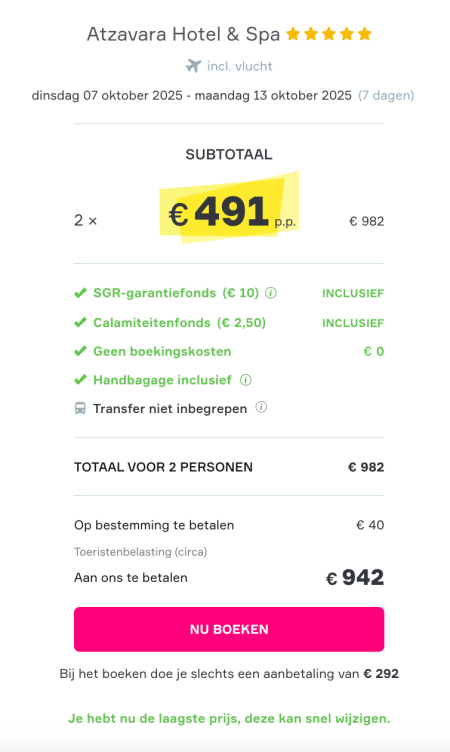Click the airplane icon before incl. vlucht
The image size is (450, 752).
(193, 66)
